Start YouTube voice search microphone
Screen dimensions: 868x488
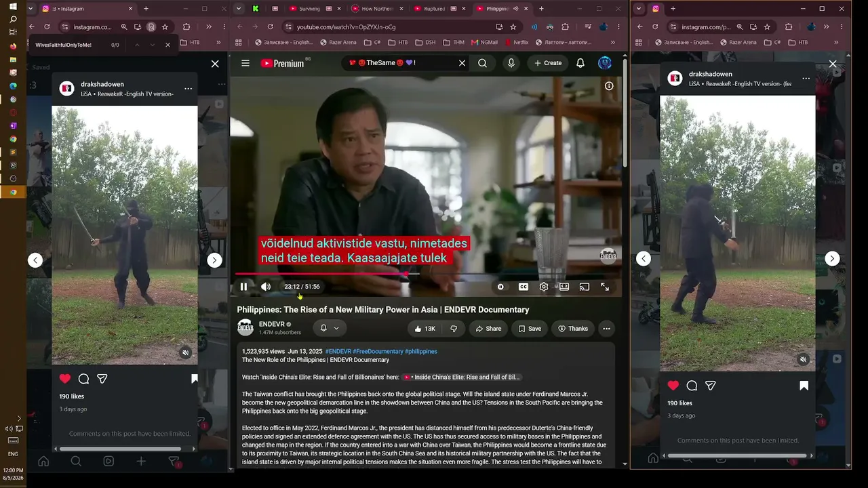pos(511,63)
